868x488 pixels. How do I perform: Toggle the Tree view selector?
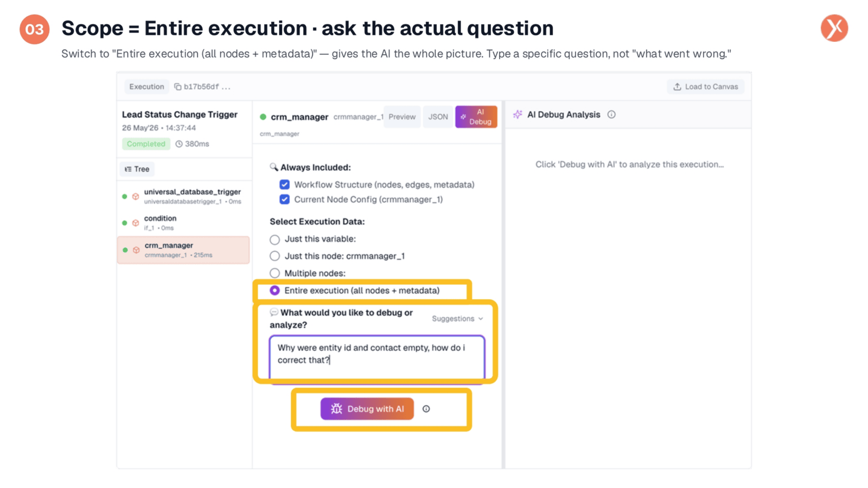coord(137,169)
